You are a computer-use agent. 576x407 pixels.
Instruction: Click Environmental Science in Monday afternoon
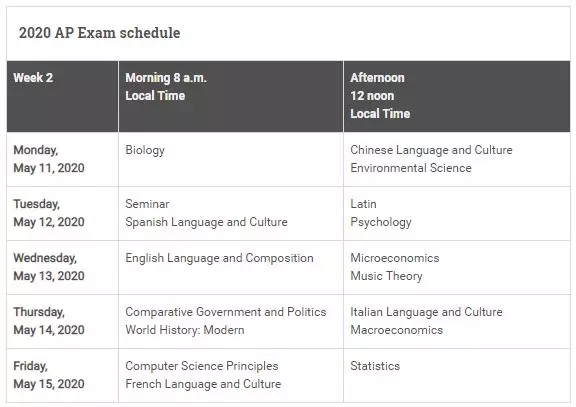(x=411, y=168)
